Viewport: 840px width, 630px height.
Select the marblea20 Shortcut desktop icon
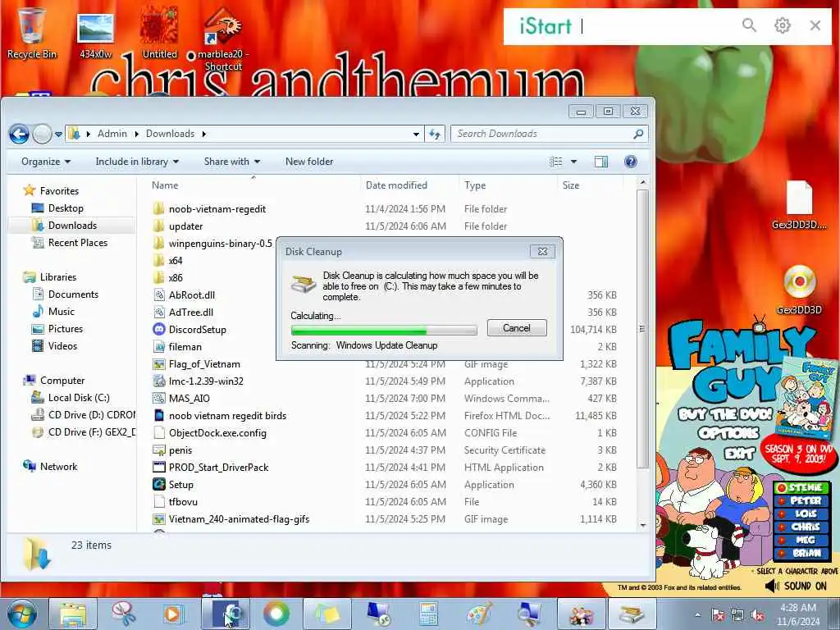(x=223, y=40)
